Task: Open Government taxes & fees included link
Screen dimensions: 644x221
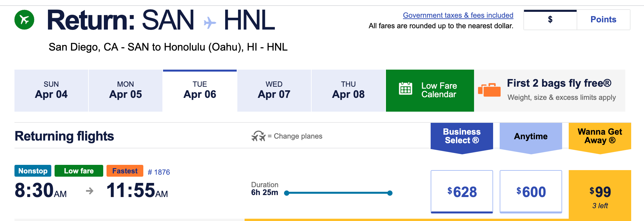Action: (x=458, y=15)
